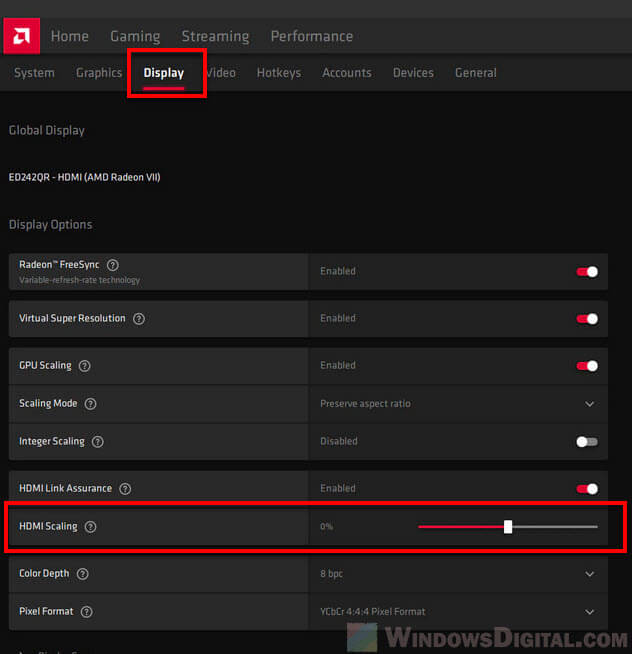The width and height of the screenshot is (632, 654).
Task: Select System settings tab
Action: 34,73
